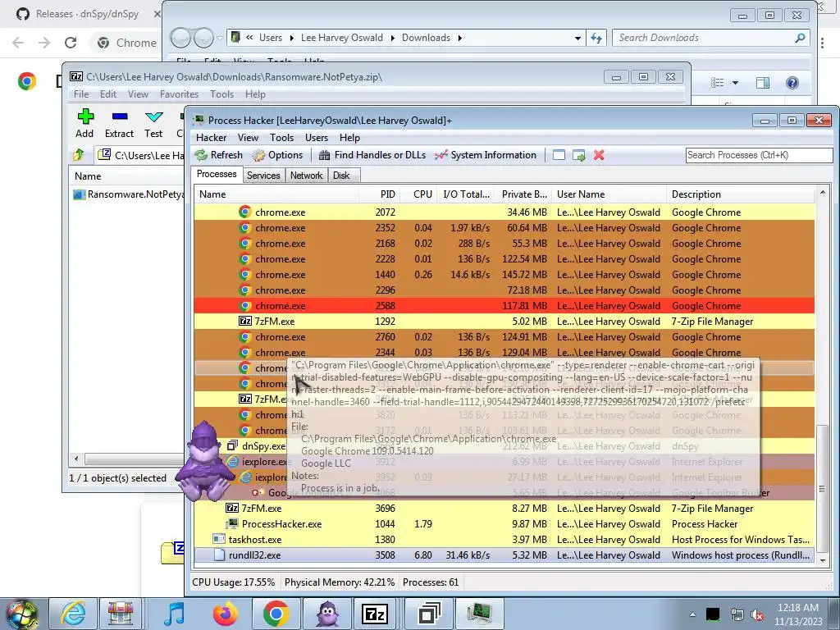
Task: Click taskhost.exe row icon
Action: pyautogui.click(x=218, y=540)
